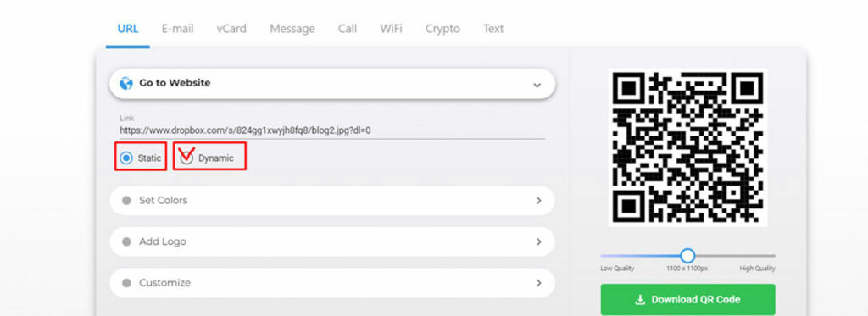Open the Go to Website dropdown

tap(332, 84)
